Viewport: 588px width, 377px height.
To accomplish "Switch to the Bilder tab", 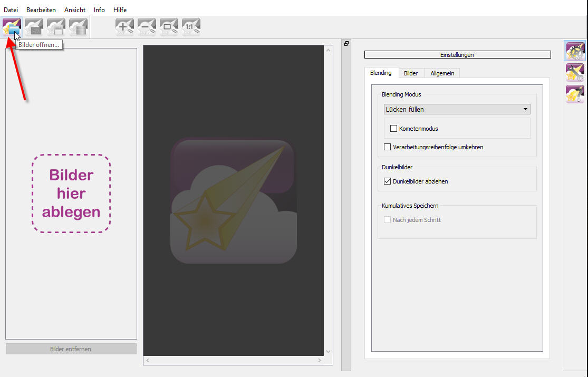I will (411, 73).
